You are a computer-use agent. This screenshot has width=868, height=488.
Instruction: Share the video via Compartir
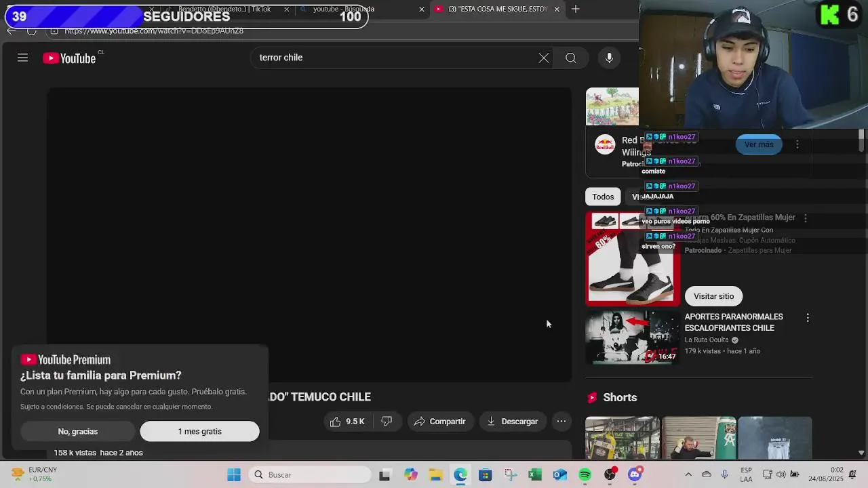click(x=439, y=421)
